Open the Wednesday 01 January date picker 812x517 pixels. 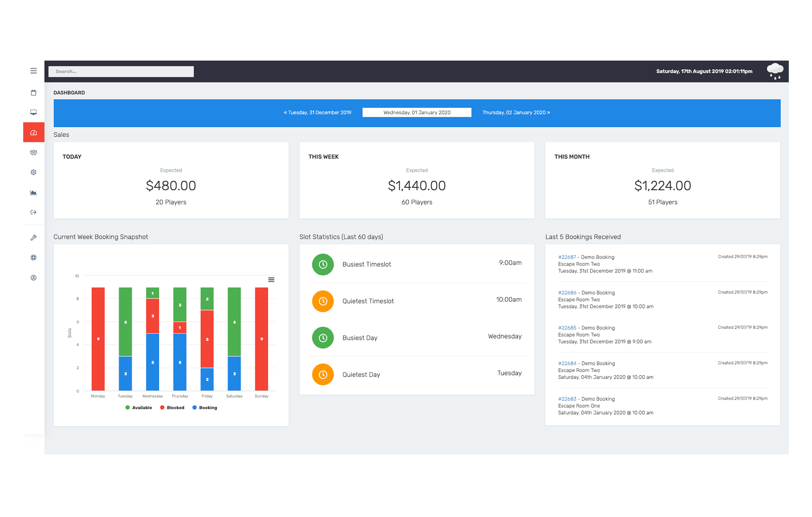(417, 113)
